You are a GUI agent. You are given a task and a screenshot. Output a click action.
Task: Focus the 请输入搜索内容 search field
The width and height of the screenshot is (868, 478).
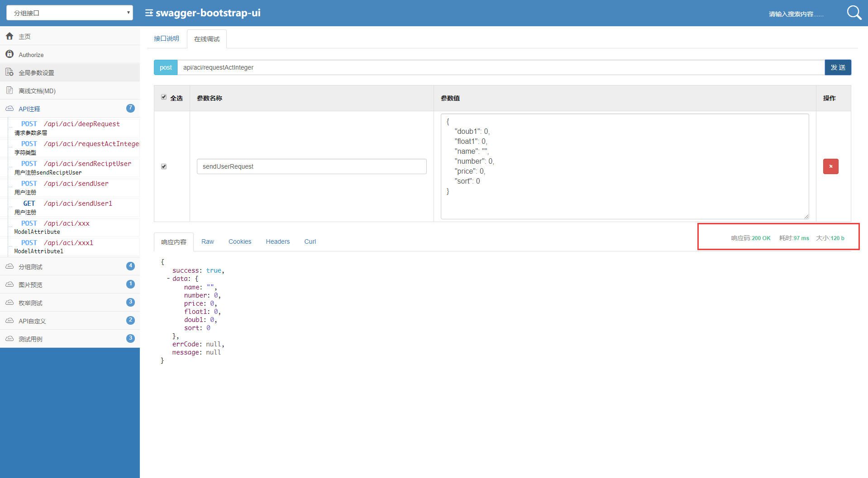tap(796, 14)
